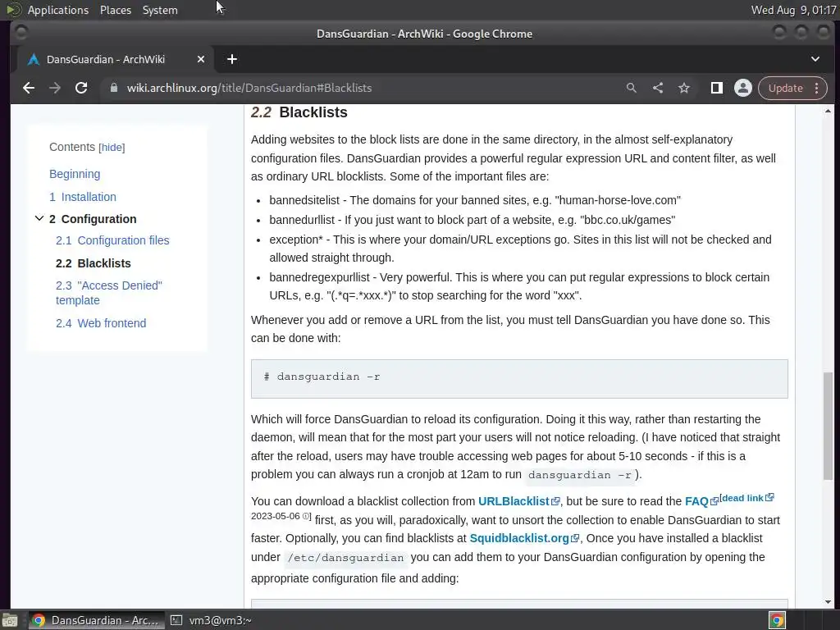
Task: Click the scrollbar up arrow
Action: [829, 111]
